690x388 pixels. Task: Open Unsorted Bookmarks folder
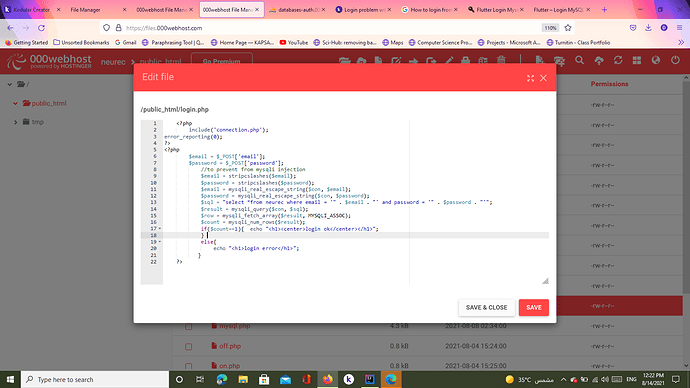pyautogui.click(x=81, y=43)
